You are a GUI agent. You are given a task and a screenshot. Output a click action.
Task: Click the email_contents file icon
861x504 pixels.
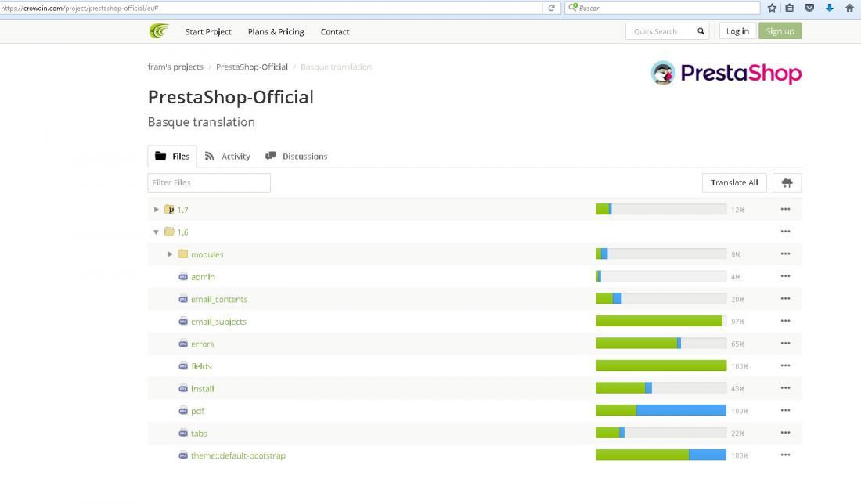[x=183, y=299]
